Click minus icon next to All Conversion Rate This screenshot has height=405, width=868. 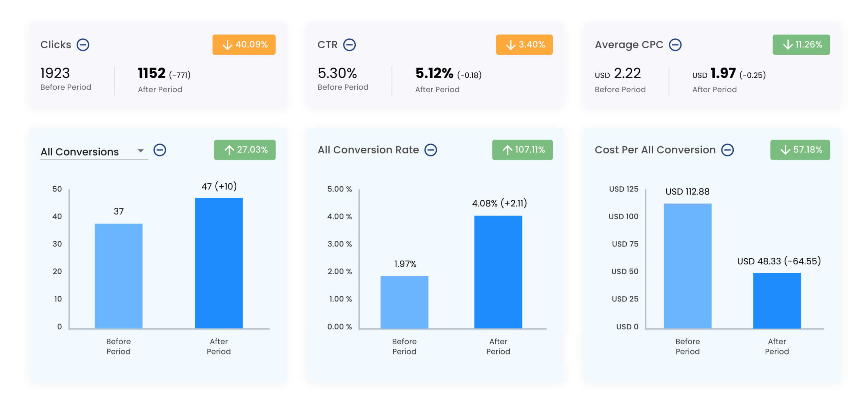pyautogui.click(x=430, y=149)
